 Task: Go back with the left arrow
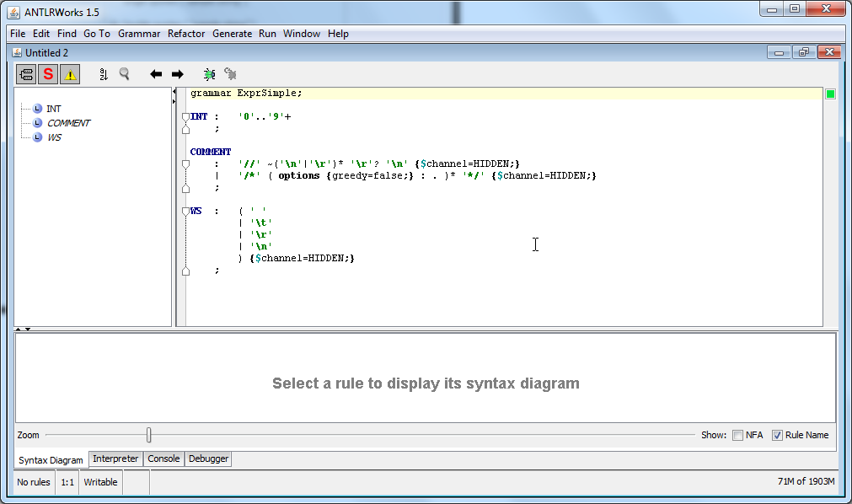(x=156, y=74)
